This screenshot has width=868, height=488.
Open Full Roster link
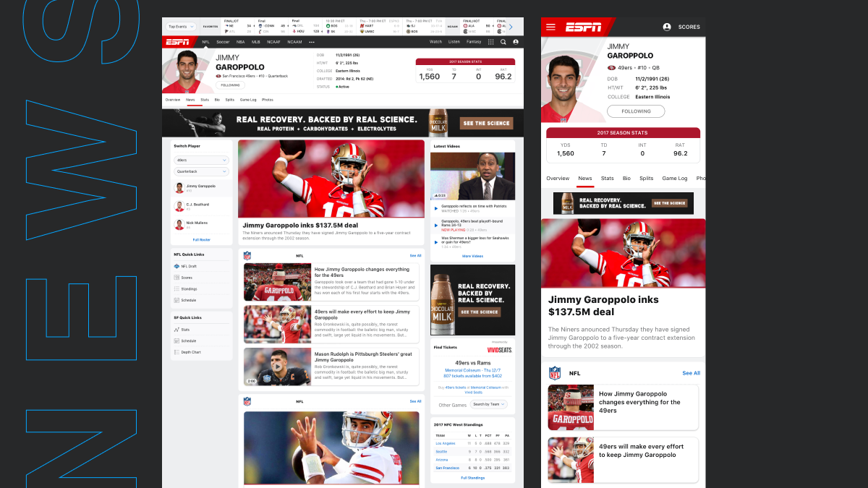pyautogui.click(x=201, y=239)
